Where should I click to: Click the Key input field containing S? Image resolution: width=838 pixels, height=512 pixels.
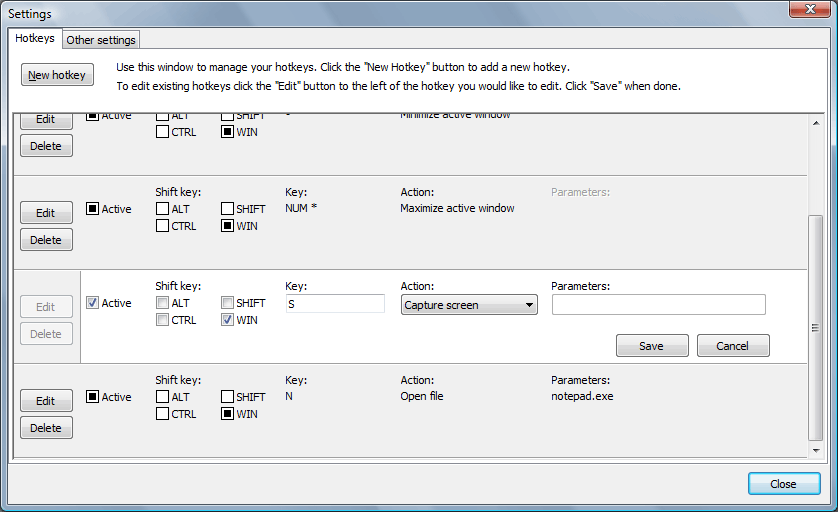[x=335, y=304]
